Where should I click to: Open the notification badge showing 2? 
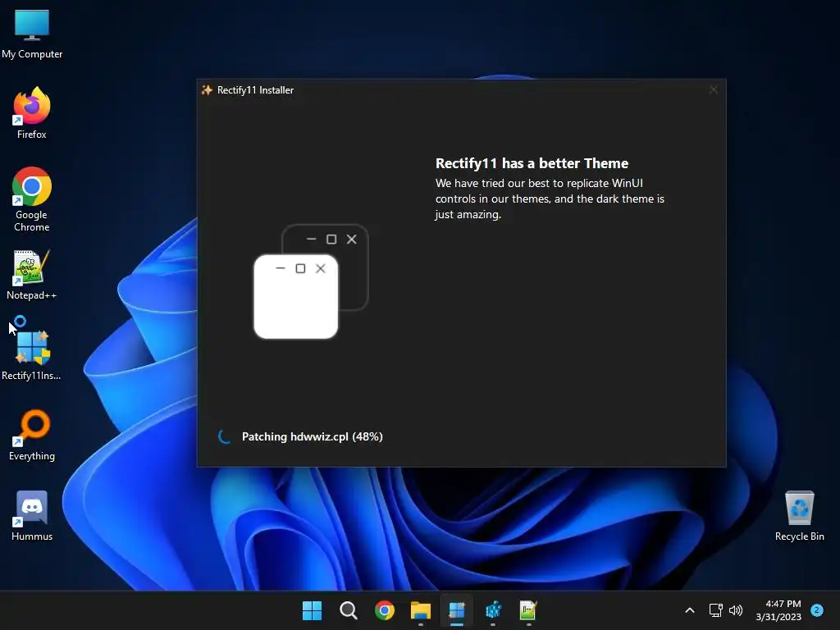coord(817,609)
